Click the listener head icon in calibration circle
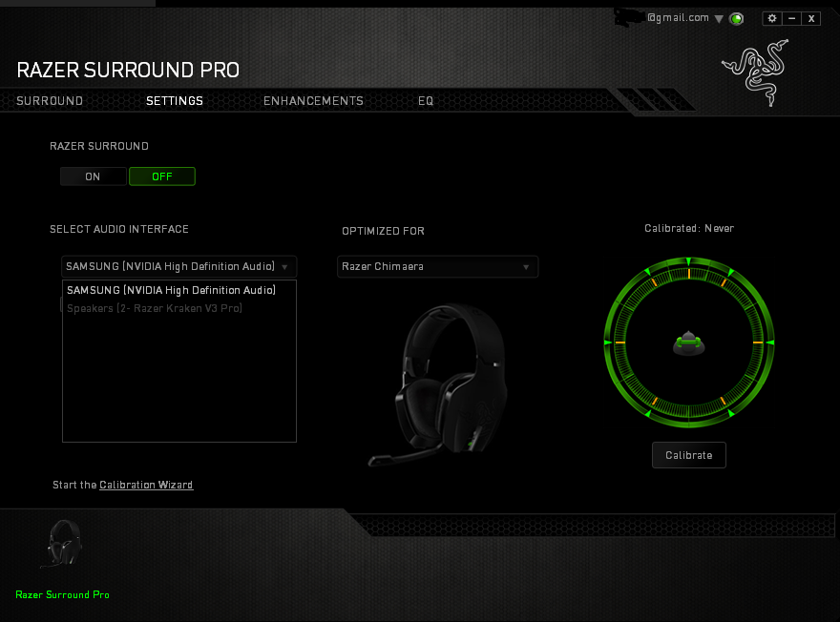 689,343
